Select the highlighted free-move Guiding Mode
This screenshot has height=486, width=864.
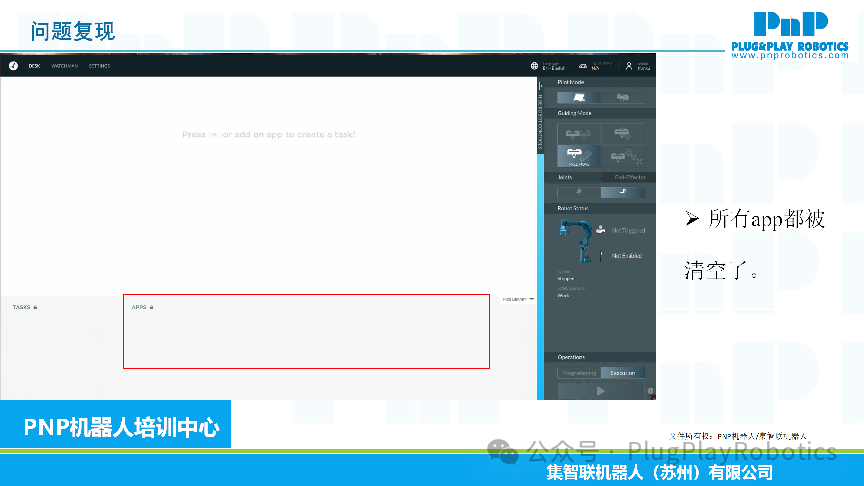tap(578, 156)
